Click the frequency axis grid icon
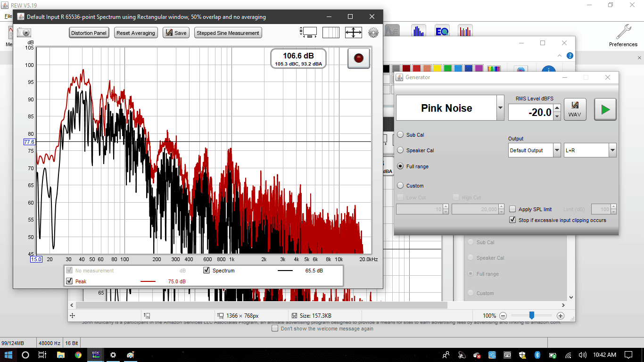 point(331,33)
